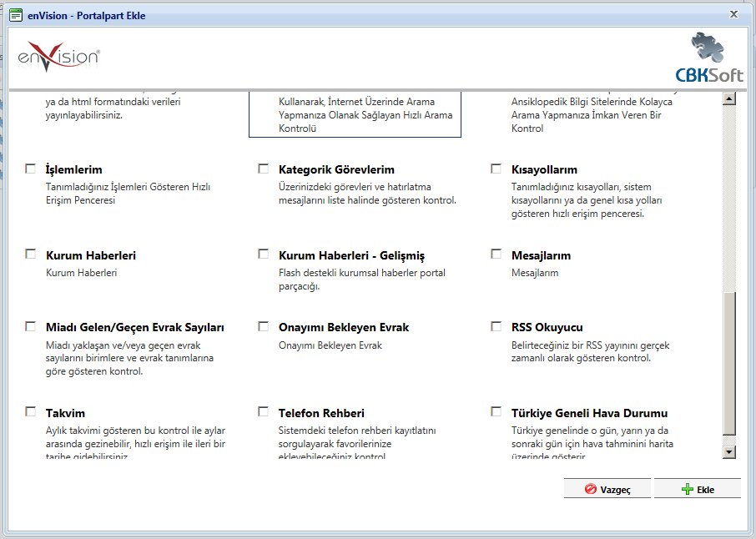Check the Takvim checkbox
This screenshot has height=539, width=756.
[30, 411]
